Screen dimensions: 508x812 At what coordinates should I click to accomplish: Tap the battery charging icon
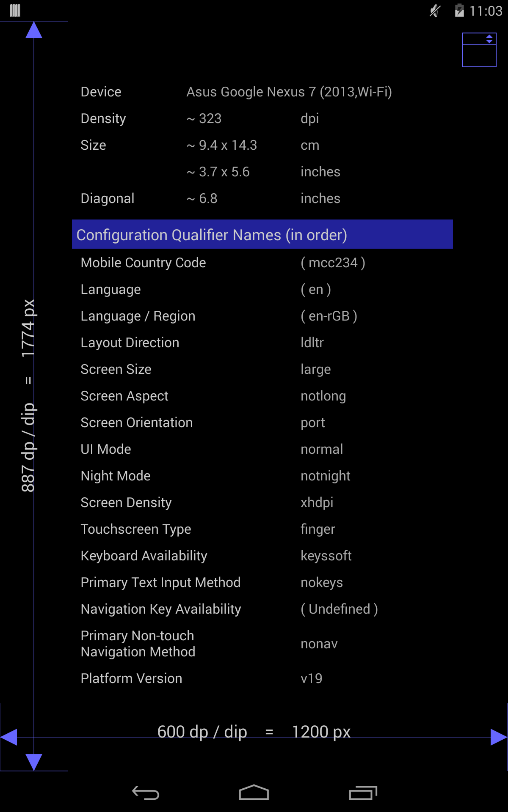coord(459,10)
